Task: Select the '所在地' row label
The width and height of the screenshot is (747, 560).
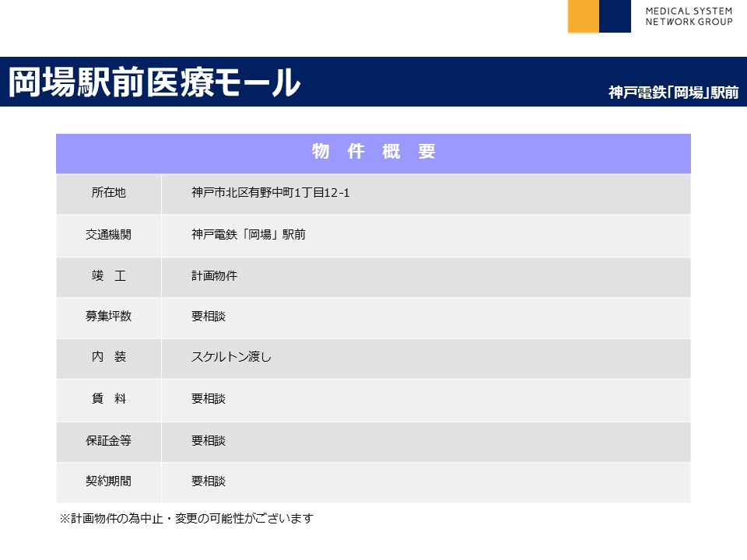Action: point(109,192)
